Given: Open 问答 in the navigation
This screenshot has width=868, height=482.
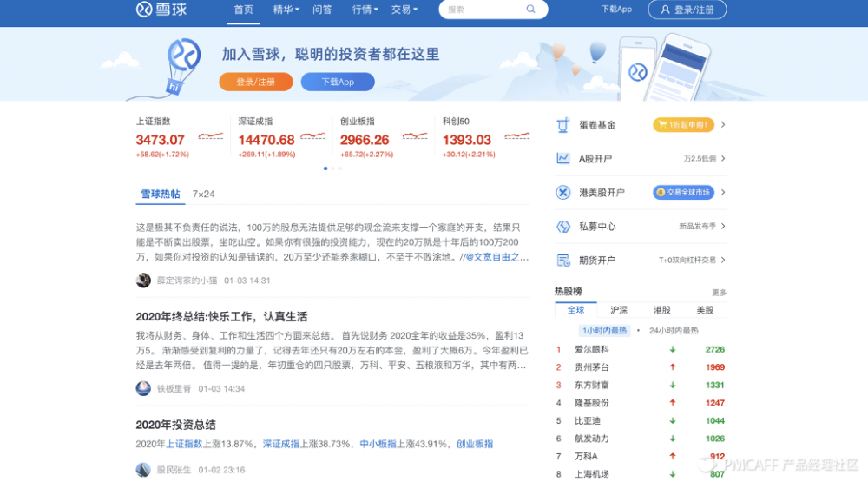Looking at the screenshot, I should (322, 10).
